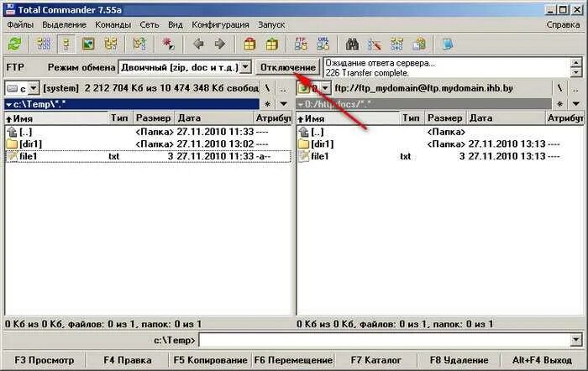Switch to thumbnail view icon
The height and width of the screenshot is (371, 588).
[88, 44]
